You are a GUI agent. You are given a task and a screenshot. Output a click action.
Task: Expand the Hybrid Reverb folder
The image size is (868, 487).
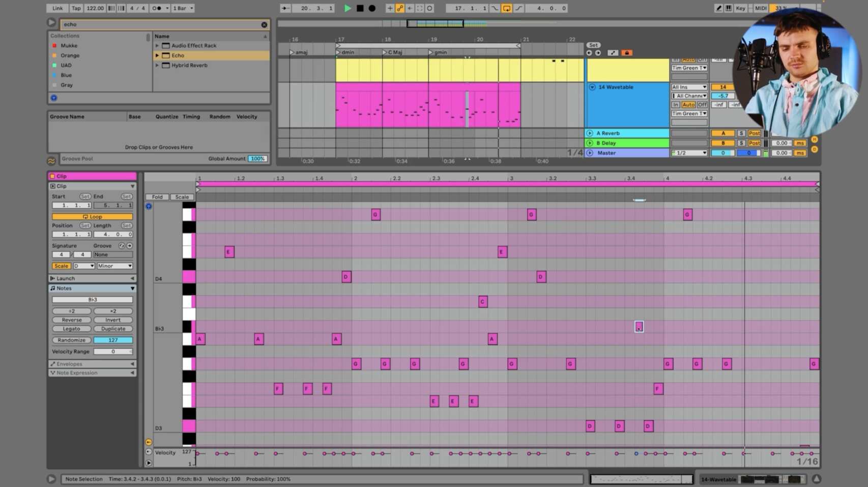(x=157, y=65)
